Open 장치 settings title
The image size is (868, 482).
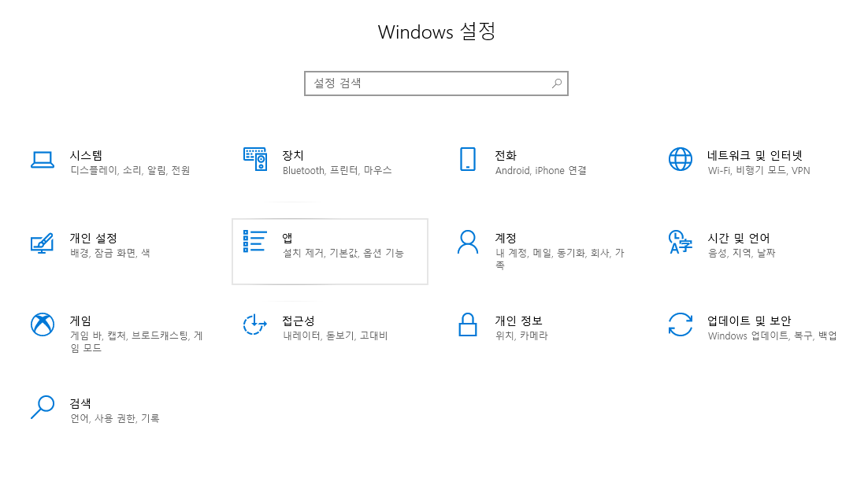[293, 155]
